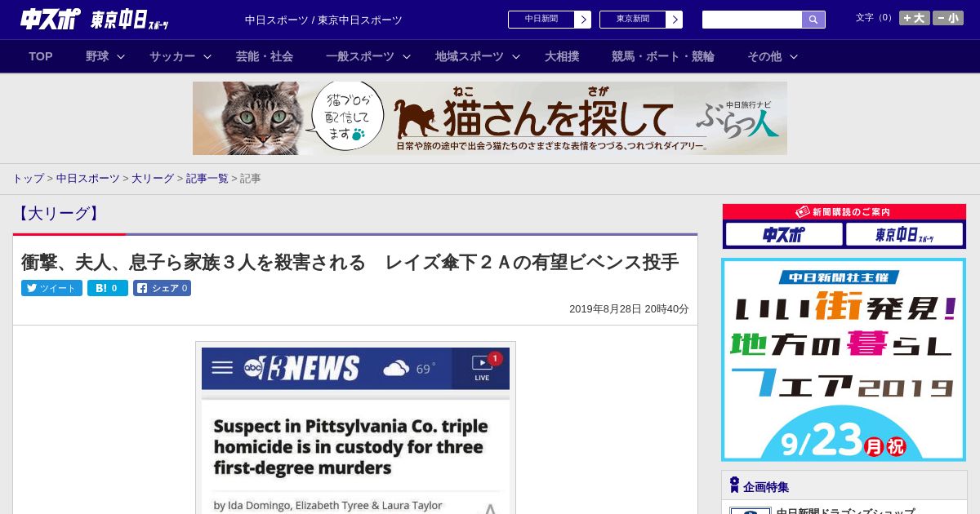Focus the header search input field
This screenshot has height=514, width=980.
coord(752,20)
